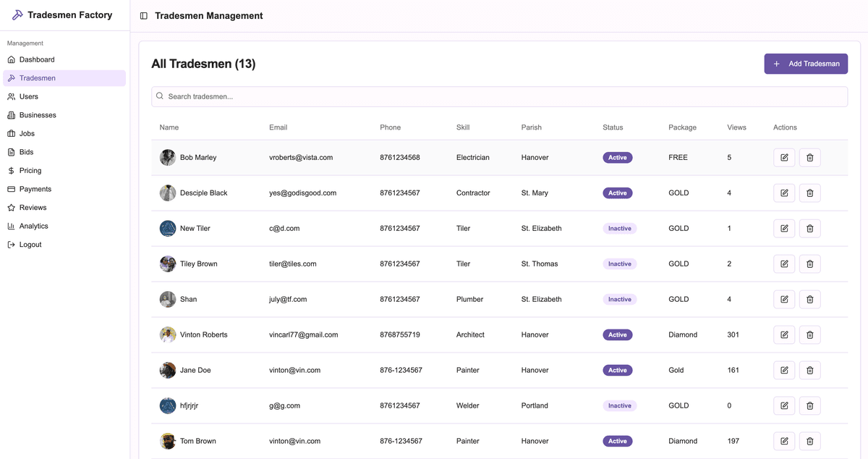
Task: Open Businesses section
Action: point(64,115)
